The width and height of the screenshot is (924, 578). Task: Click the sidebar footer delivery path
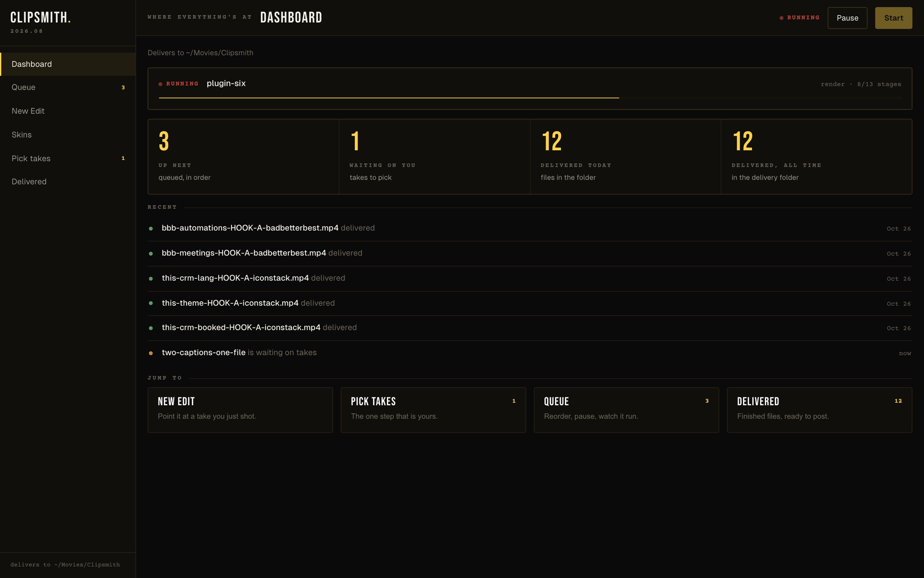(65, 565)
